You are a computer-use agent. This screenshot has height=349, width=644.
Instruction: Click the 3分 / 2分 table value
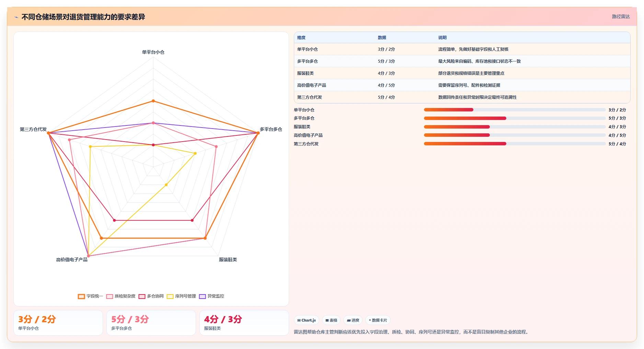[387, 49]
